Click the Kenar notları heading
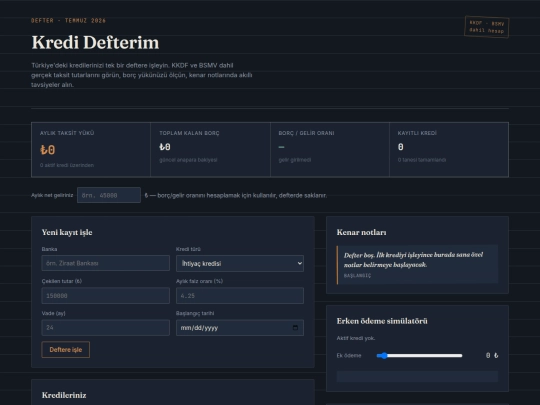This screenshot has height=405, width=540. 361,232
